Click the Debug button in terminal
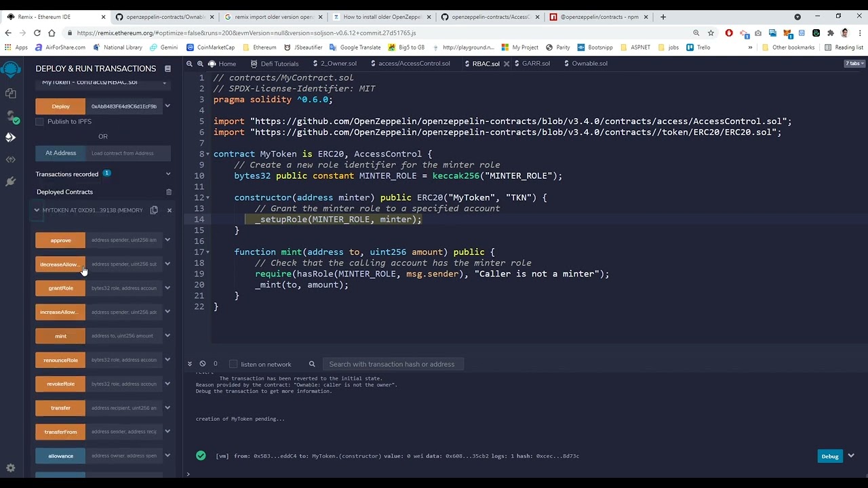Screen dimensions: 868x488 click(x=830, y=456)
